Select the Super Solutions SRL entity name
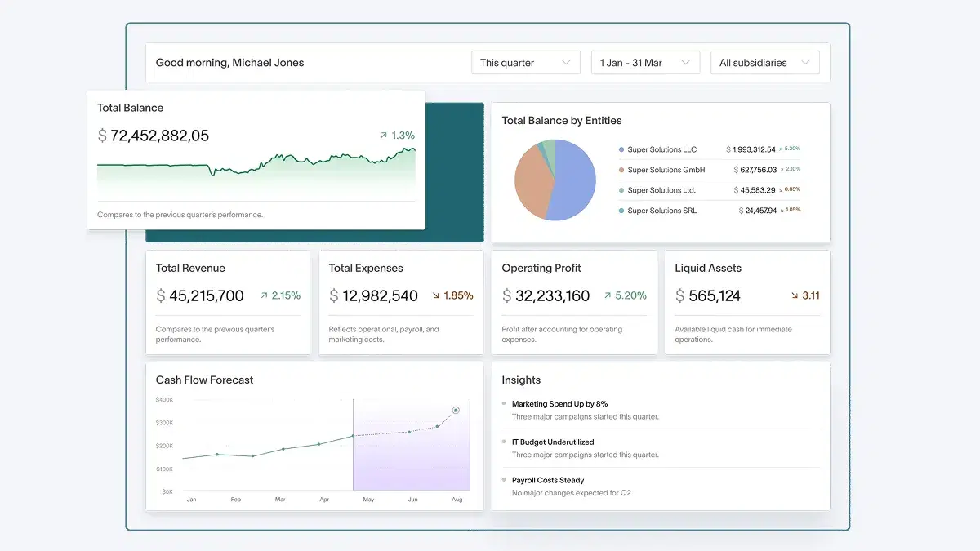980x551 pixels. pyautogui.click(x=661, y=211)
